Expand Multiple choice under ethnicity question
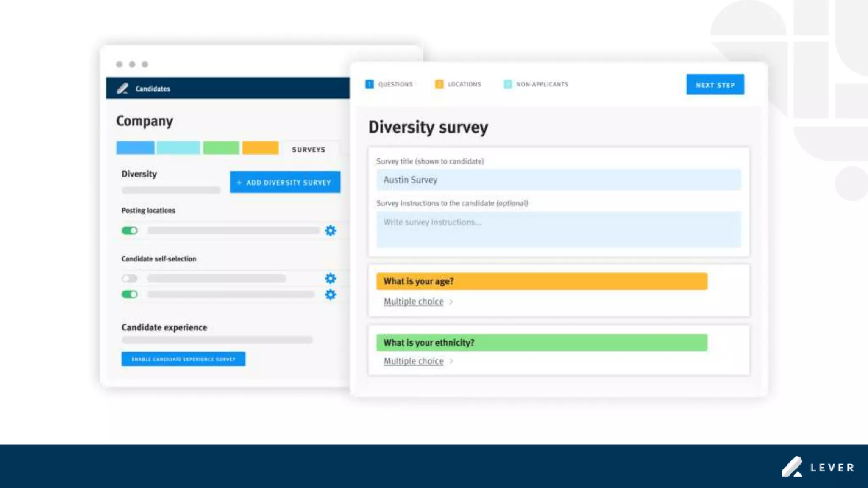This screenshot has height=488, width=868. [x=413, y=361]
